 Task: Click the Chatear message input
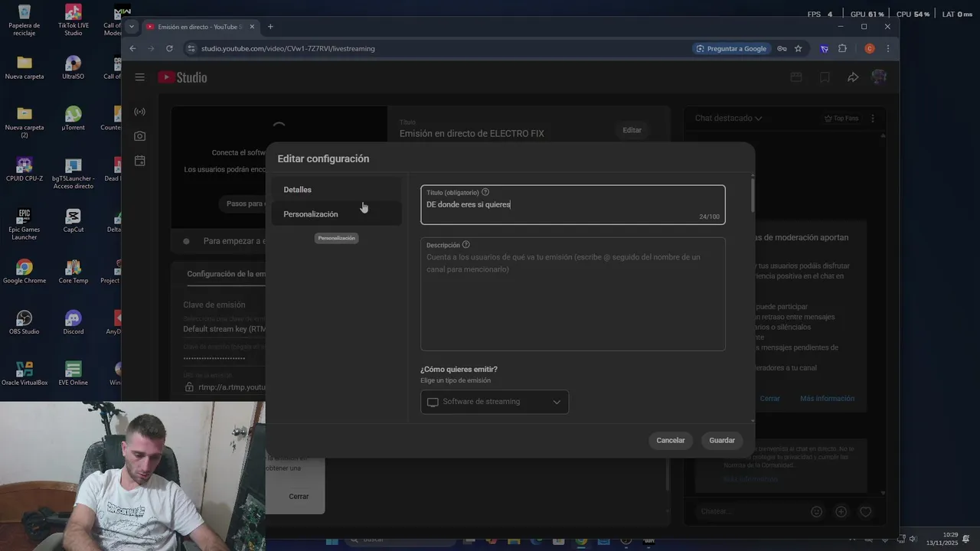(750, 511)
